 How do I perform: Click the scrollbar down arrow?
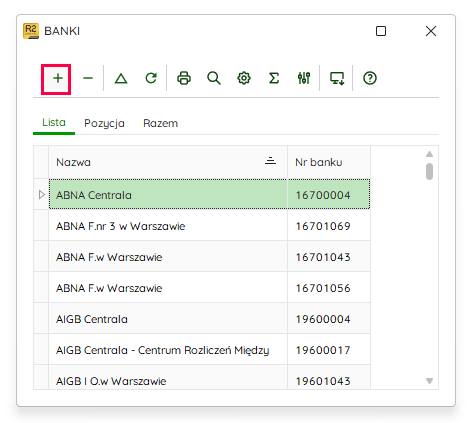[x=429, y=381]
